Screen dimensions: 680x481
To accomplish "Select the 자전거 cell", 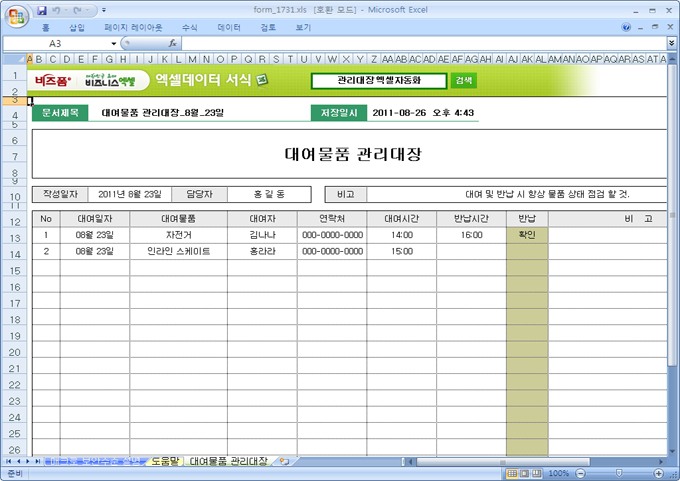I will 178,235.
